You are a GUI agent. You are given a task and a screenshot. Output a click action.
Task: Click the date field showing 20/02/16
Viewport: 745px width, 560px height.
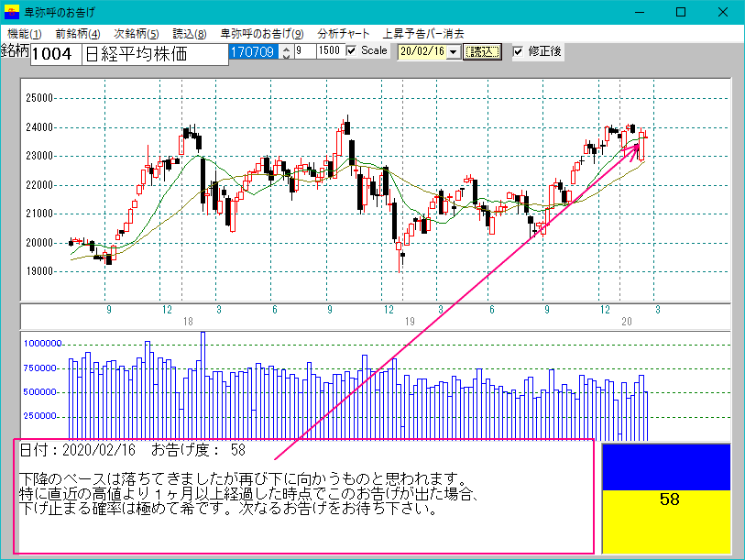(x=422, y=51)
